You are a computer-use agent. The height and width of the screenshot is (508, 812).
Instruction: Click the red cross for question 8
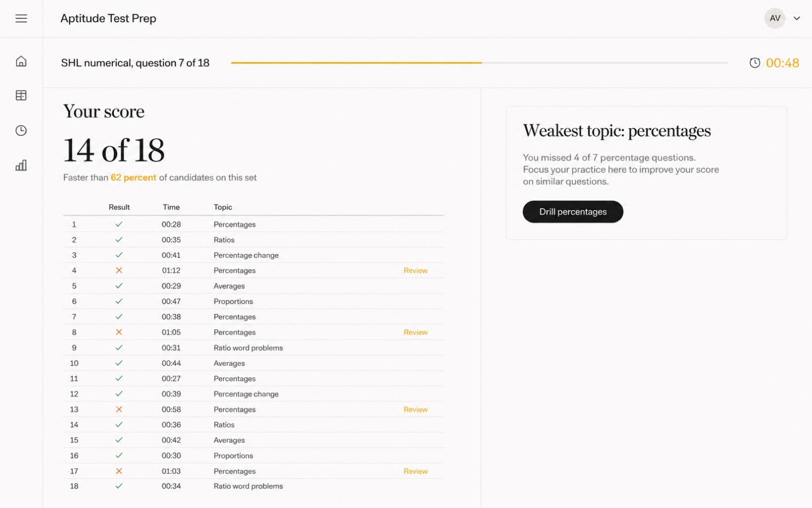(x=119, y=332)
